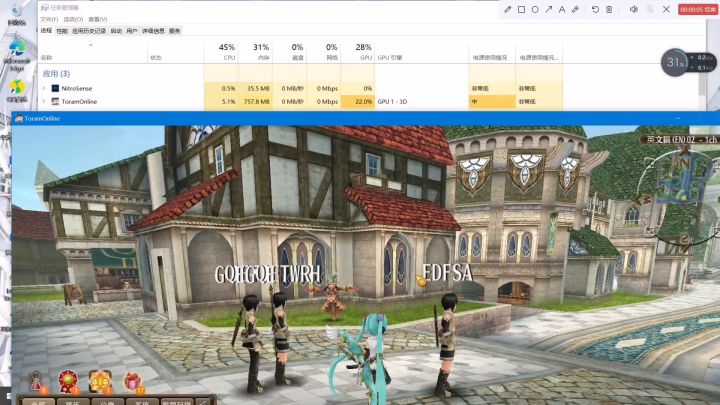Sort by the name column header
Image resolution: width=720 pixels, height=405 pixels.
tap(93, 51)
